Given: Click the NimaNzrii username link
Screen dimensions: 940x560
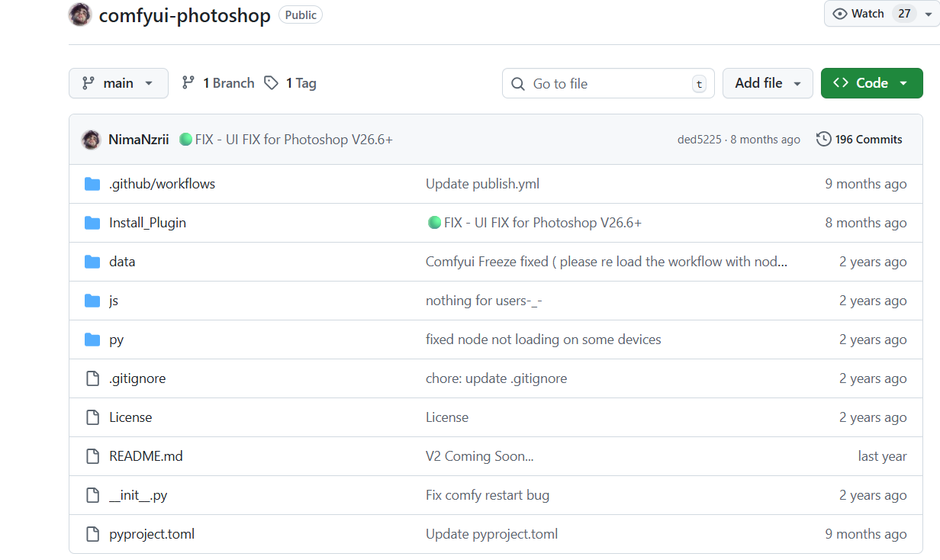Looking at the screenshot, I should pyautogui.click(x=138, y=140).
